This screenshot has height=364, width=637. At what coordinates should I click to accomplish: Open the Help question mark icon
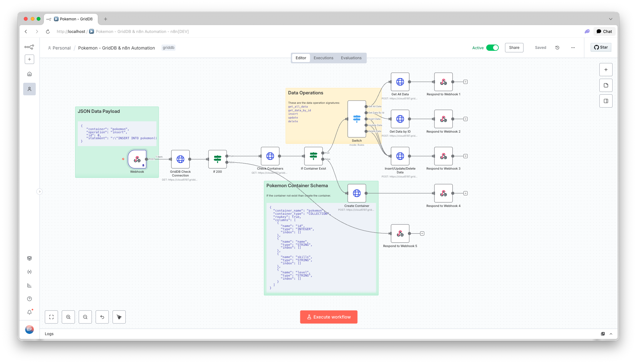tap(29, 299)
